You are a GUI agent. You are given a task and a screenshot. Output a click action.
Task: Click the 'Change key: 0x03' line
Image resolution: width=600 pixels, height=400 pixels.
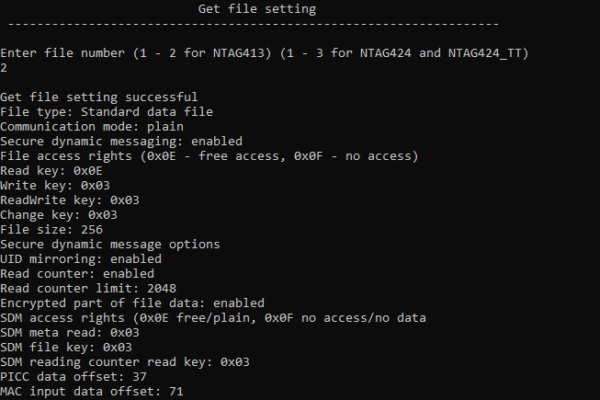tap(59, 215)
